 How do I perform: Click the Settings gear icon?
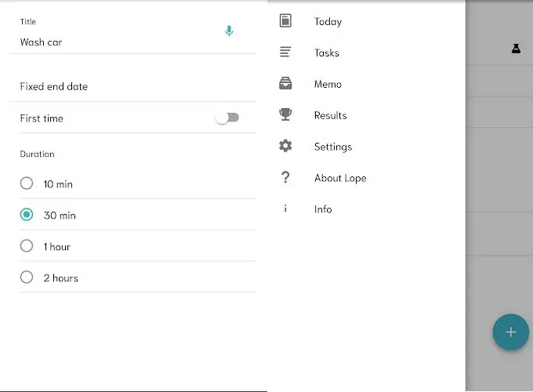click(x=285, y=146)
